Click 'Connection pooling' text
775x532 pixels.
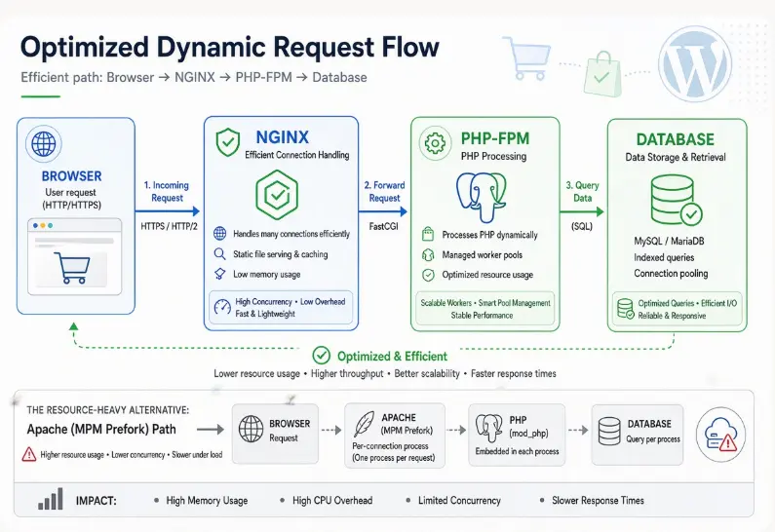pos(671,274)
